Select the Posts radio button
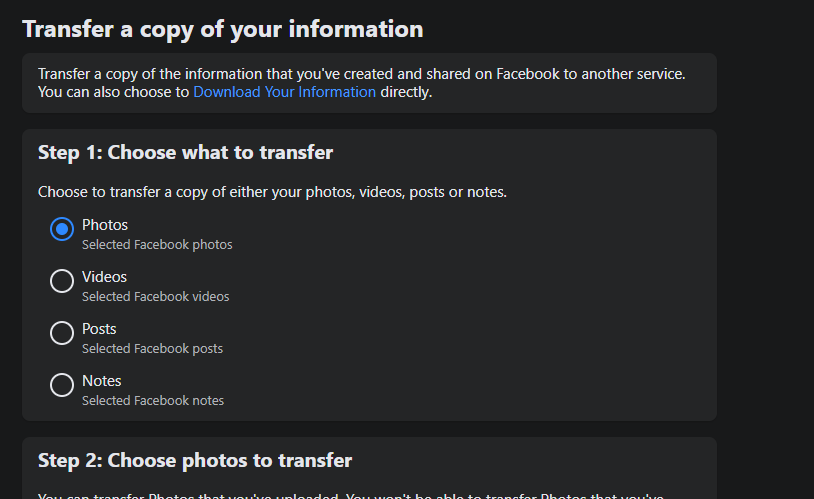This screenshot has height=499, width=814. (x=62, y=333)
